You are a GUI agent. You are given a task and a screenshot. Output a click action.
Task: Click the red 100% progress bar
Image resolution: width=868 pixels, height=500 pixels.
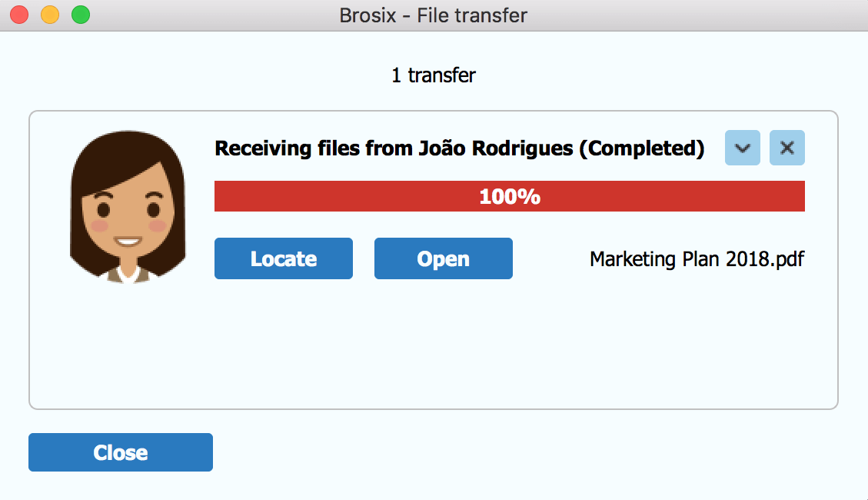click(509, 196)
